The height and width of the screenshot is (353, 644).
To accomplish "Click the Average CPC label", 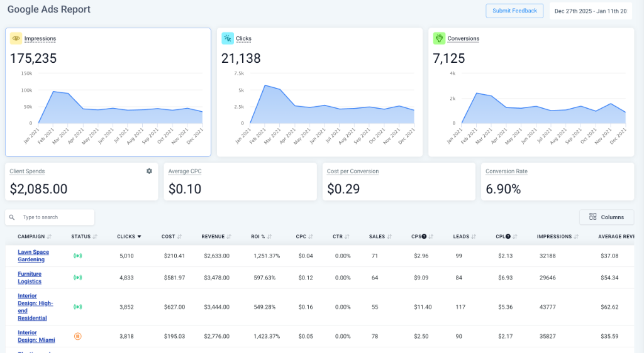I will coord(185,171).
